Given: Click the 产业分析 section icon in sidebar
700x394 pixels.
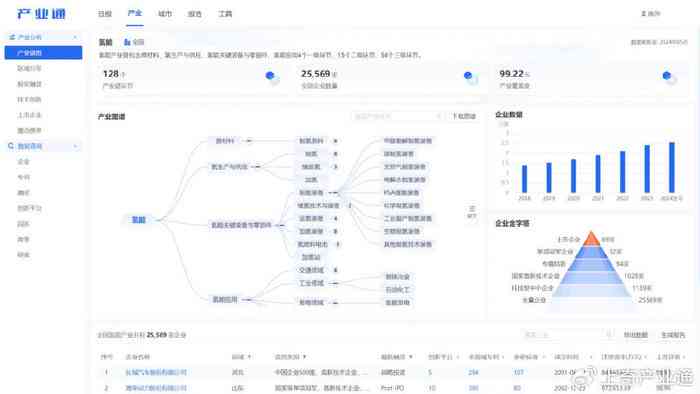Looking at the screenshot, I should [12, 37].
